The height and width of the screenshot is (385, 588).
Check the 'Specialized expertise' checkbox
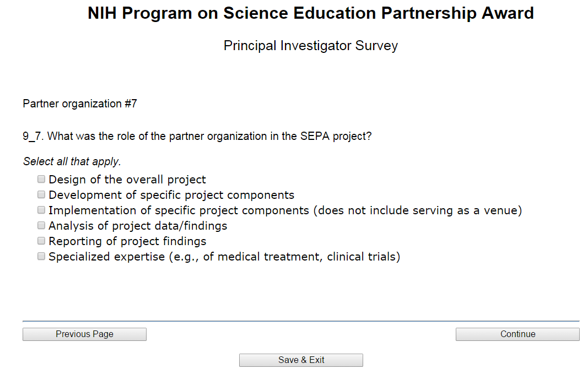41,256
